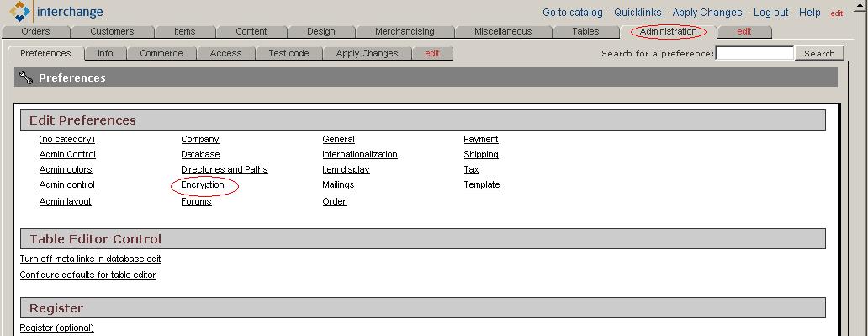Click Turn off meta links in database edit
The height and width of the screenshot is (336, 868).
[90, 259]
